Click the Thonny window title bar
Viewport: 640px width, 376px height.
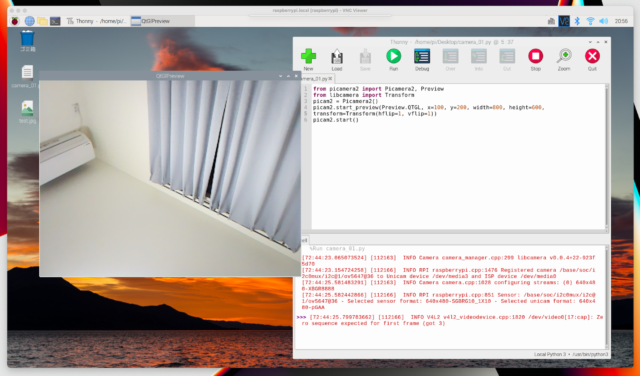click(451, 42)
